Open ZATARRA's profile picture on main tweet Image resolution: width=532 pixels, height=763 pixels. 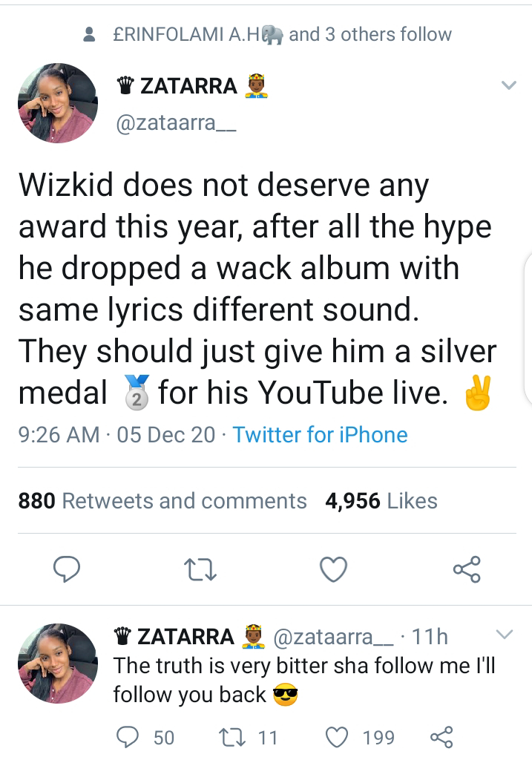[58, 102]
